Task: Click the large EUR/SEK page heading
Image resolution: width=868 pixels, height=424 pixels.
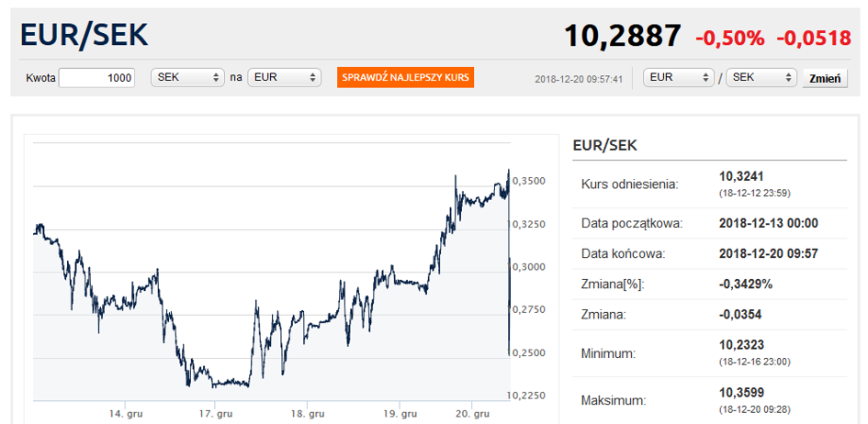Action: point(85,35)
